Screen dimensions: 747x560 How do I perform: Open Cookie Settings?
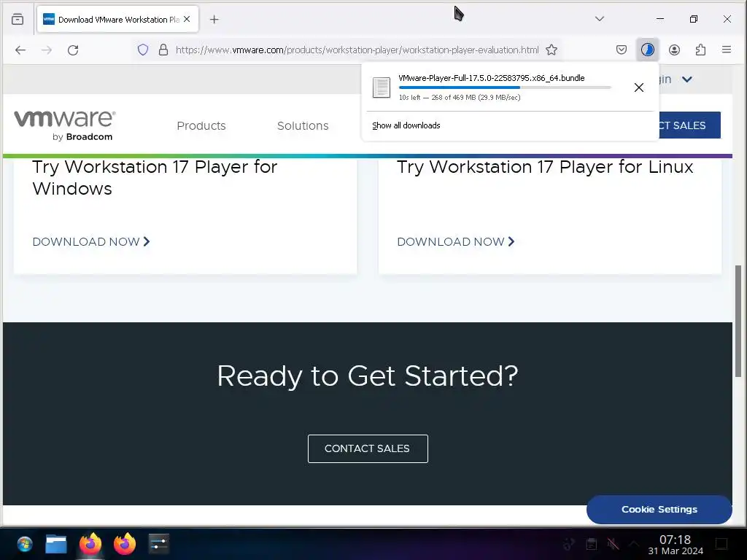point(659,510)
